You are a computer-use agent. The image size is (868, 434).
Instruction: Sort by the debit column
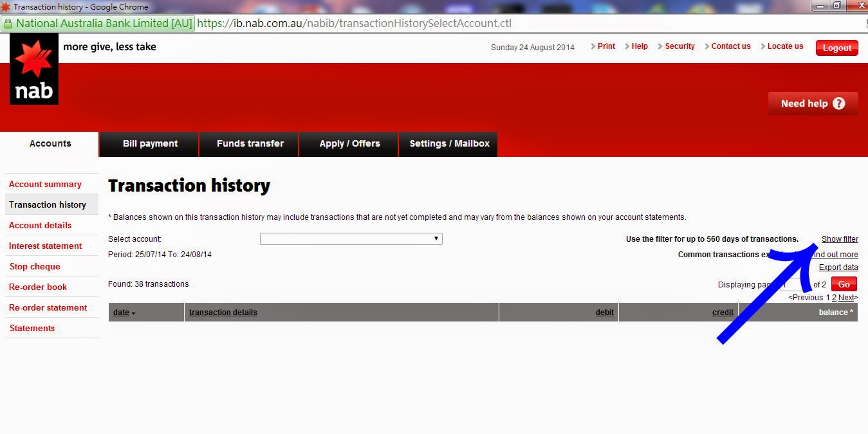605,312
